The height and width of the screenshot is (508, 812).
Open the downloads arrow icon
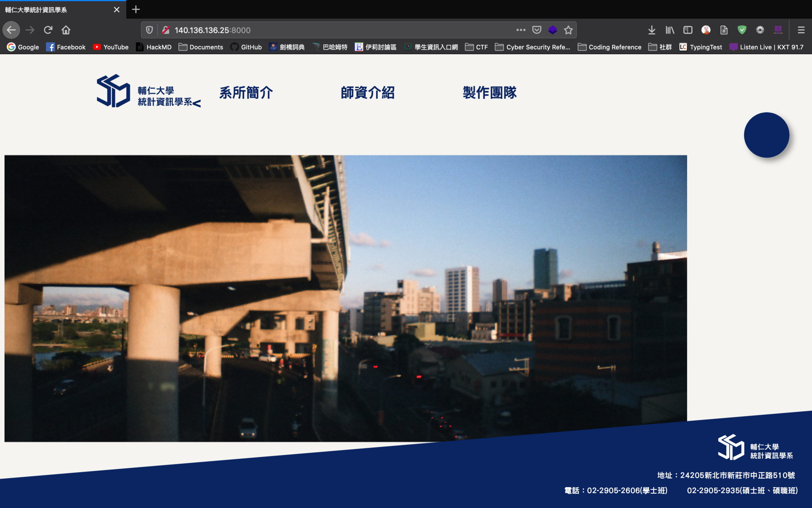[x=651, y=30]
